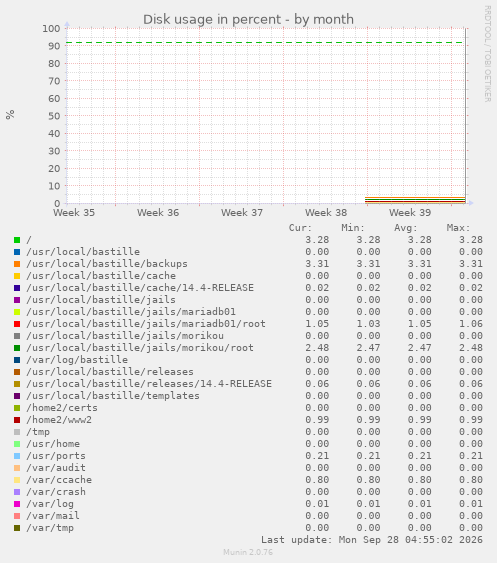Select the /home2/www2 legend label
The height and width of the screenshot is (563, 497).
click(x=59, y=420)
